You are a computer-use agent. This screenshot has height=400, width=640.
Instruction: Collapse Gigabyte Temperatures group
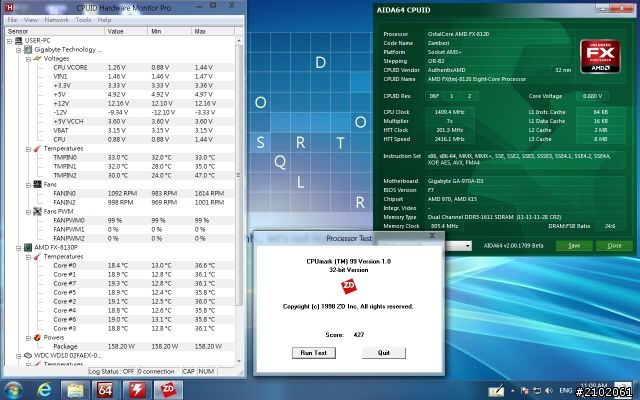tap(28, 149)
